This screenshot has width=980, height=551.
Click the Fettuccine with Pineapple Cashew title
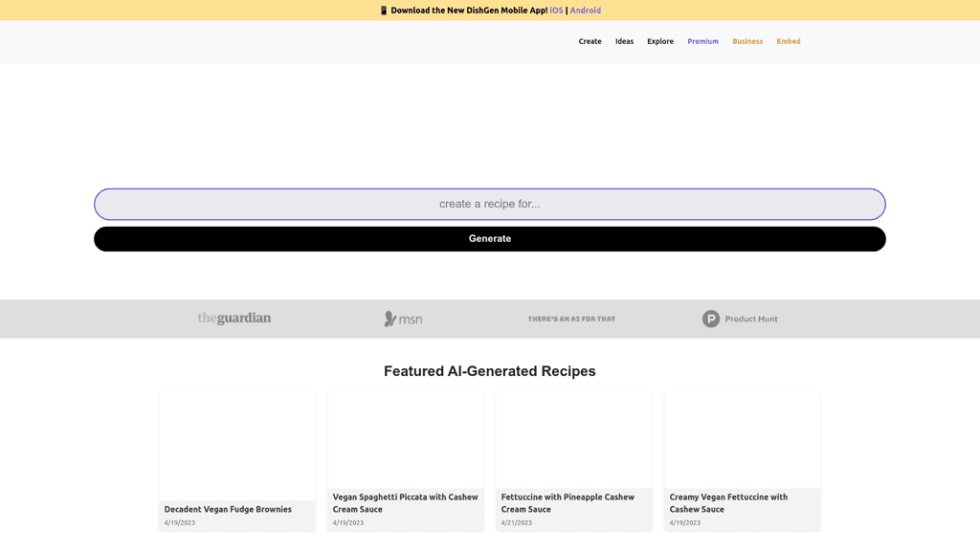[568, 503]
